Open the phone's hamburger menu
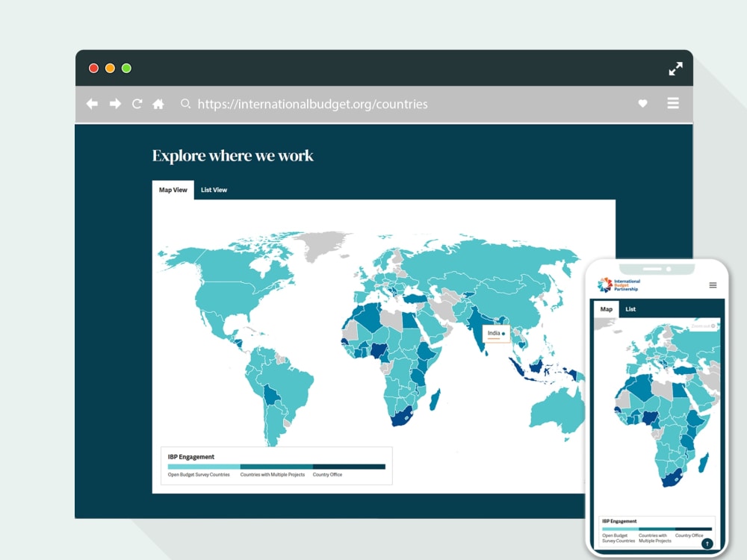Screen dimensions: 747x560 pyautogui.click(x=713, y=285)
